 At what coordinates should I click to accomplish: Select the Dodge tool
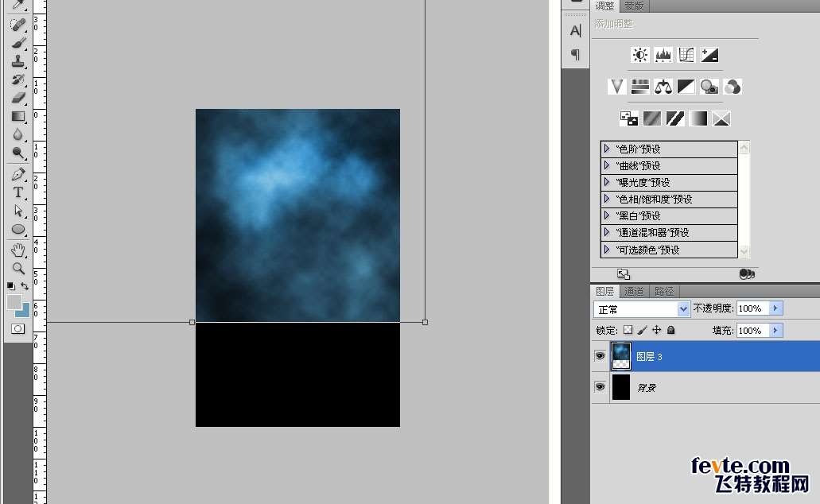[17, 153]
